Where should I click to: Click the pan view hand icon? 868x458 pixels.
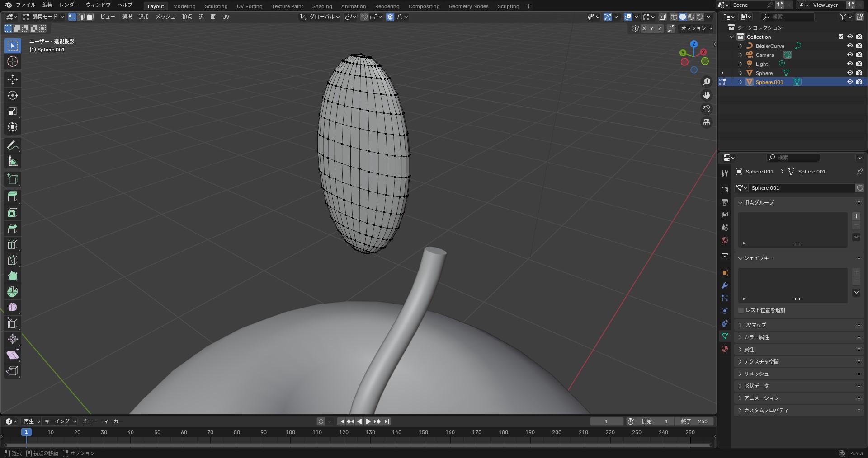(x=706, y=95)
